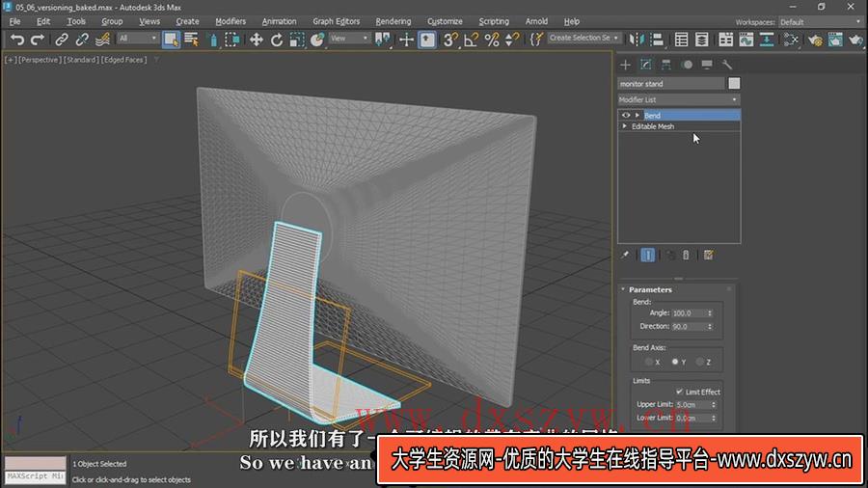Open Schematic View icon
This screenshot has width=868, height=488.
click(x=767, y=40)
